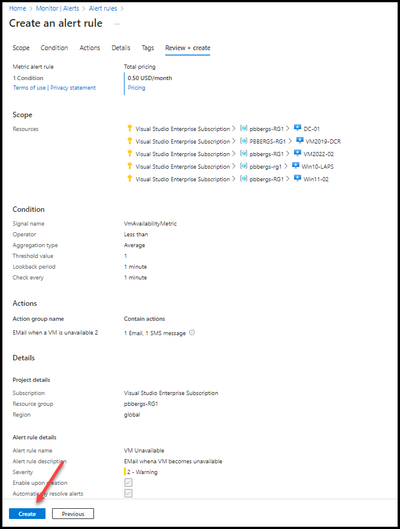Switch to the Details tab

coord(121,48)
